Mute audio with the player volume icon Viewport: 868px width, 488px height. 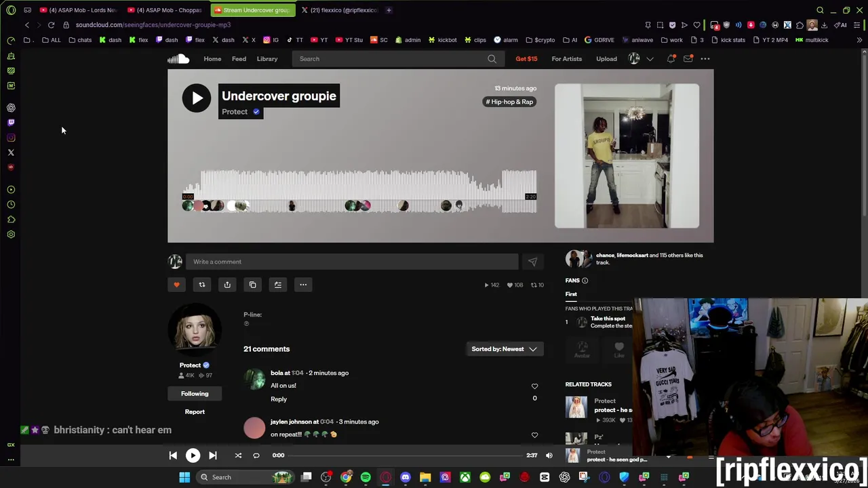(x=549, y=455)
